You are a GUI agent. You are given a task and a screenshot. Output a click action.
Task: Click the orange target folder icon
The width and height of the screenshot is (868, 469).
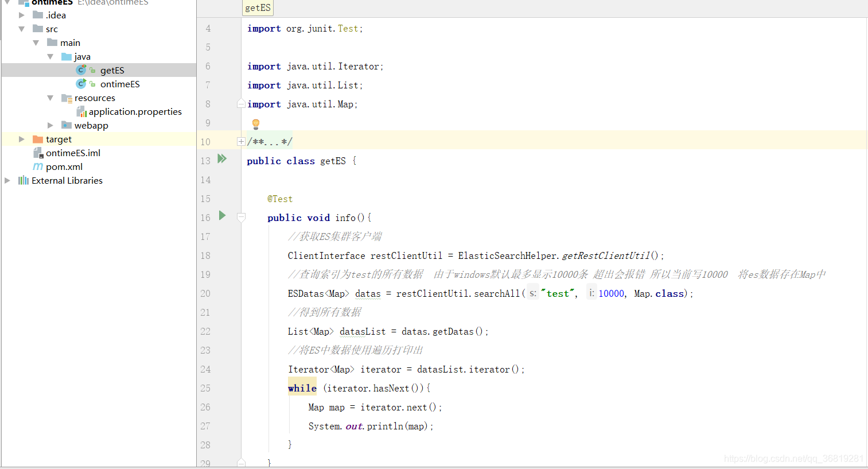pyautogui.click(x=38, y=139)
